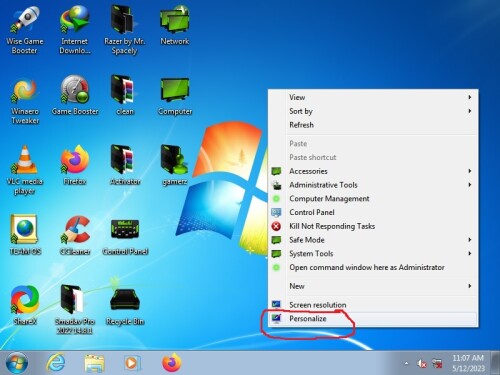Select the Recycle Bin icon
Screen dimensions: 500x375
pos(125,306)
